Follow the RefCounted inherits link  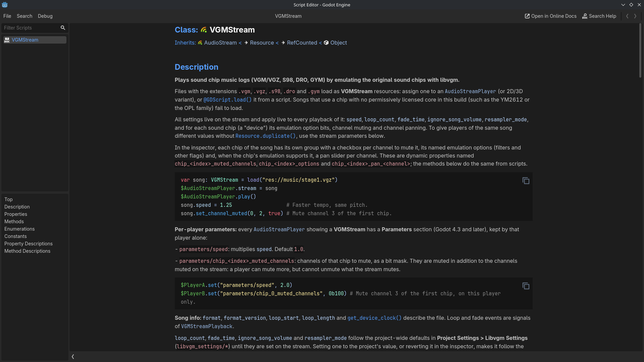tap(302, 43)
